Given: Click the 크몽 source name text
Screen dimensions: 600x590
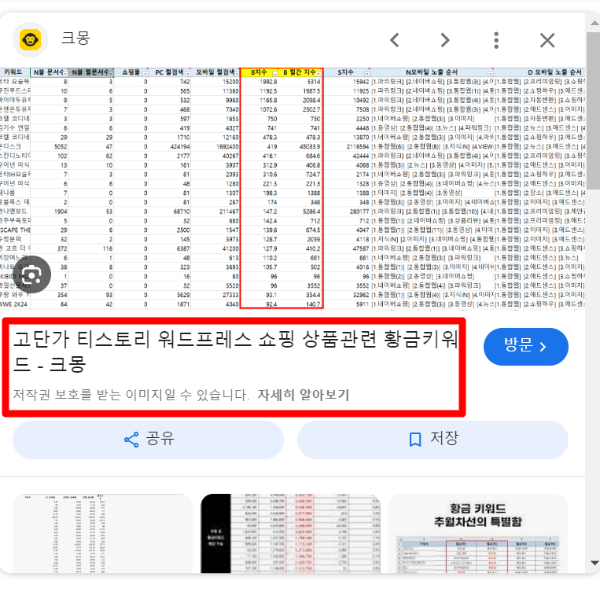Looking at the screenshot, I should (x=76, y=38).
